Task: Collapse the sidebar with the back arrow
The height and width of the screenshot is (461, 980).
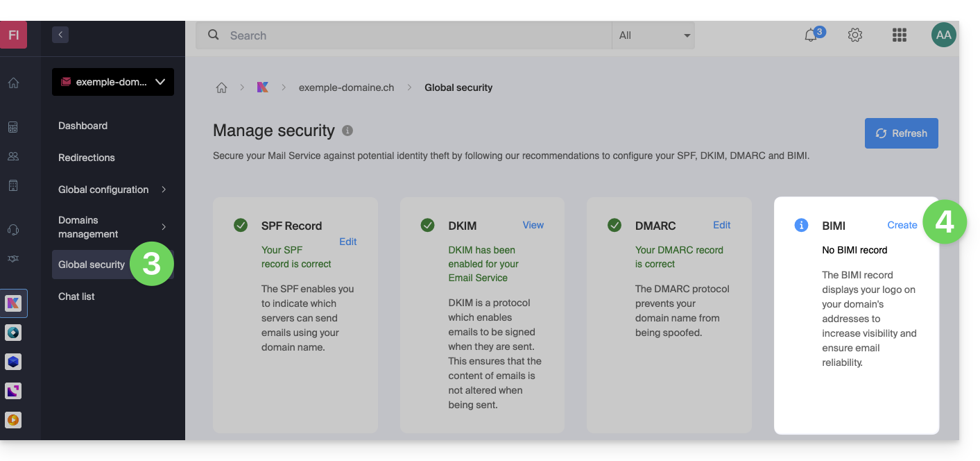Action: (60, 35)
